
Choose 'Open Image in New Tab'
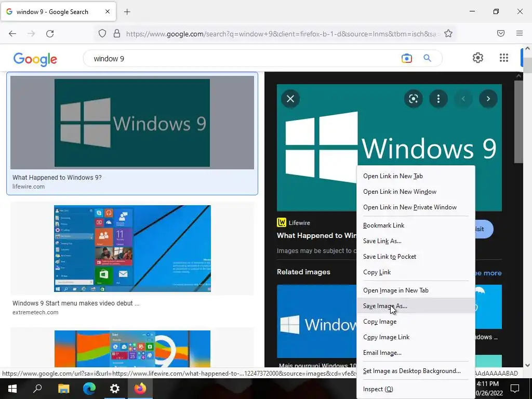pyautogui.click(x=416, y=290)
